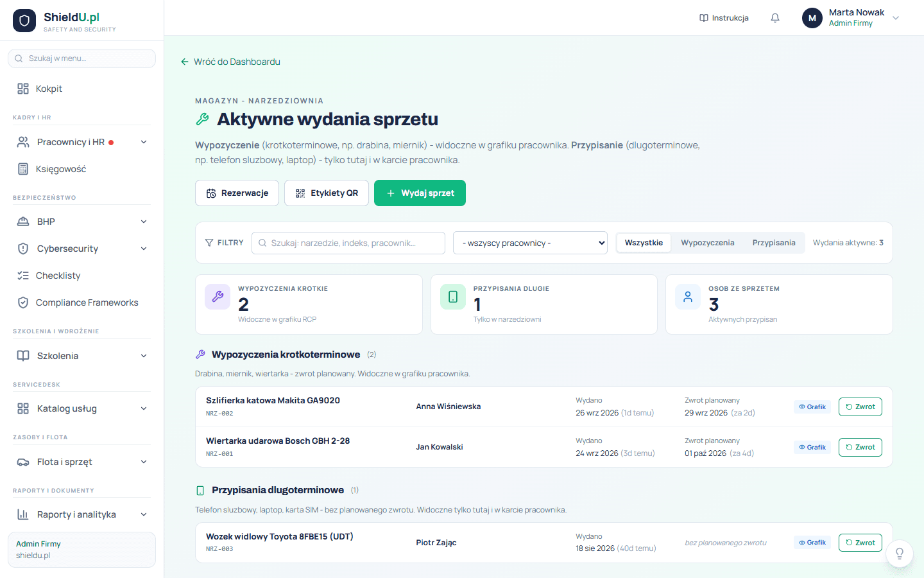Image resolution: width=924 pixels, height=578 pixels.
Task: Open Marta Nowak user menu chevron
Action: click(896, 18)
